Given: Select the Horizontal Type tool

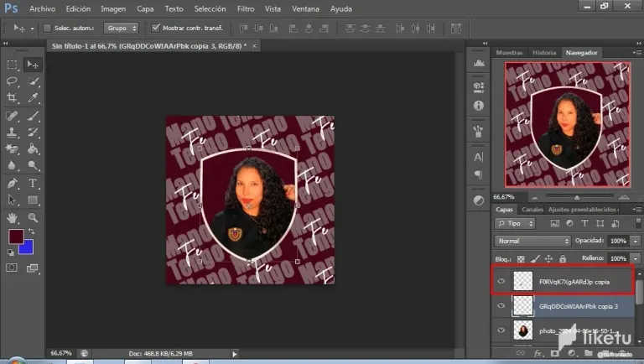Looking at the screenshot, I should (x=33, y=183).
